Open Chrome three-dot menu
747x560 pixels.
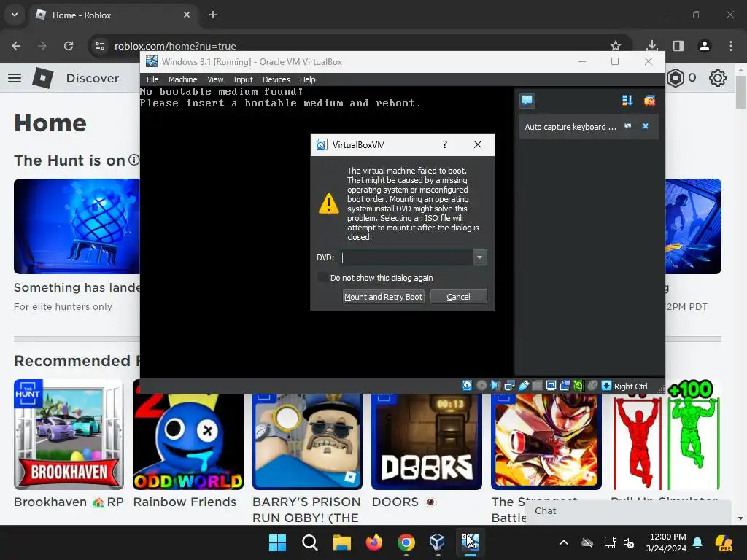pyautogui.click(x=731, y=46)
